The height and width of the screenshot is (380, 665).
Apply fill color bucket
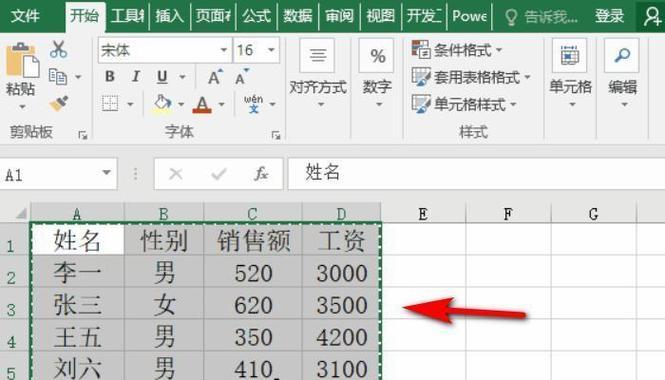click(x=162, y=104)
